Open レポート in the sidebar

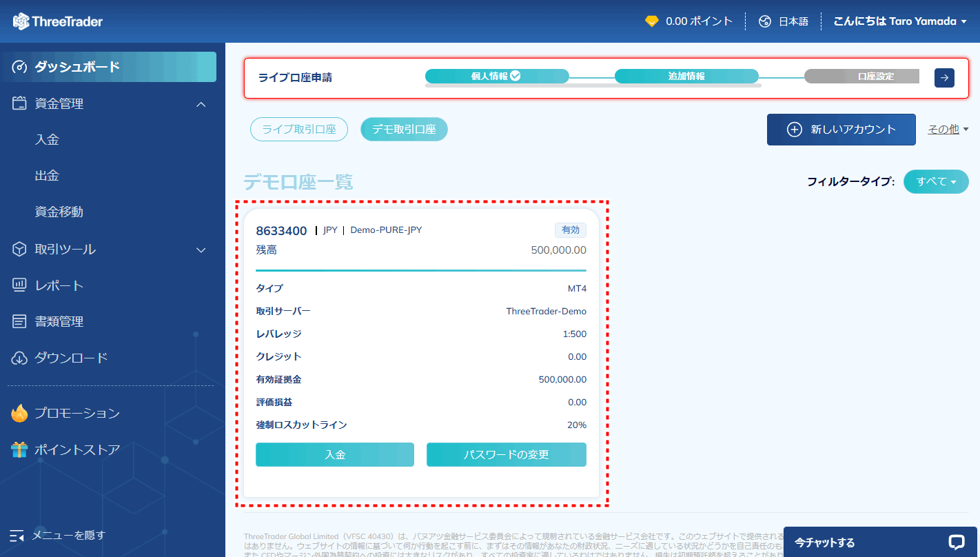(59, 285)
